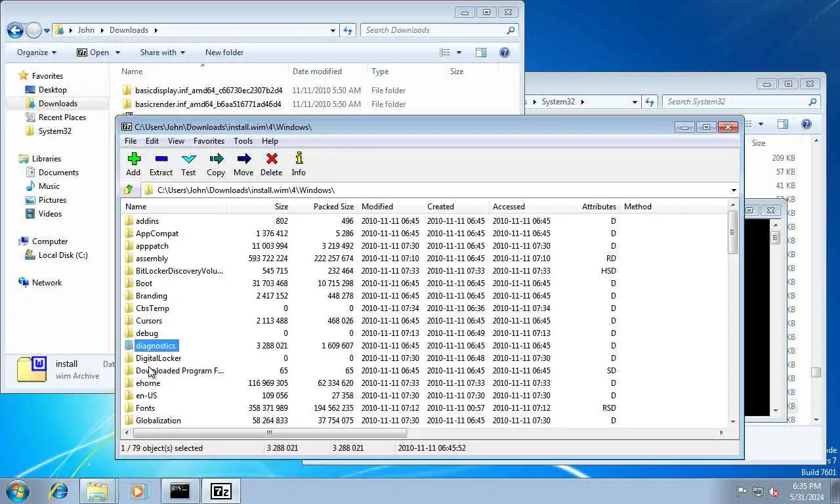
Task: Click the 7-Zip horizontal scrollbar thumb
Action: [270, 432]
